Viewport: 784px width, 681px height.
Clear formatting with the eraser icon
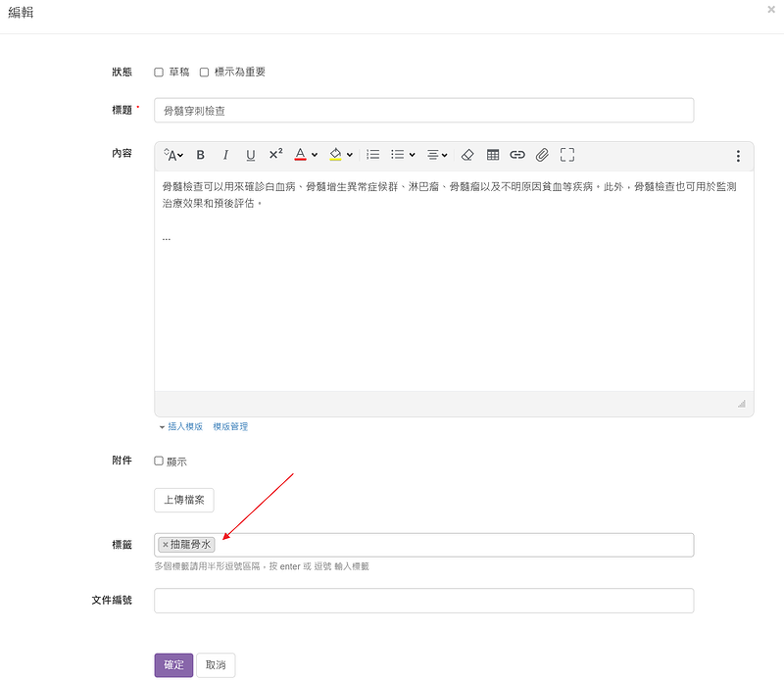point(467,155)
